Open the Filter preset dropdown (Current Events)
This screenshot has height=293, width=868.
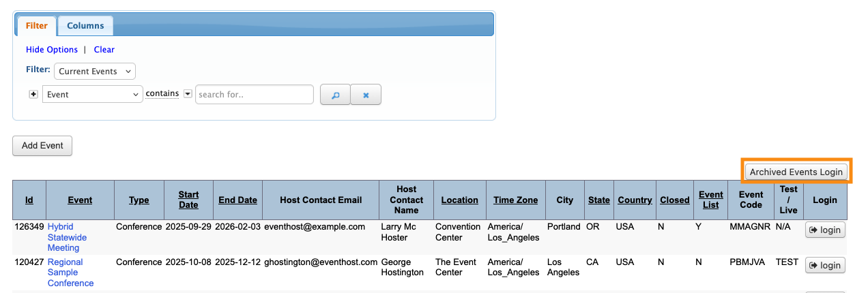95,72
